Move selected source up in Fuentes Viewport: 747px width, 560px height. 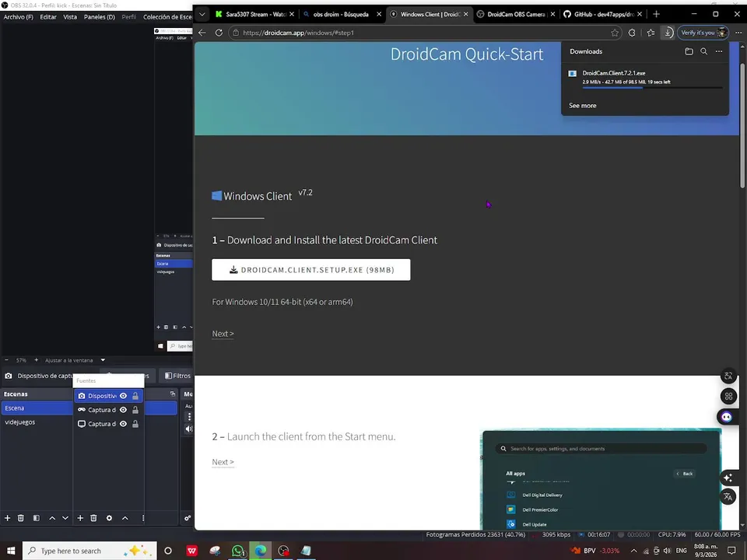(x=125, y=518)
